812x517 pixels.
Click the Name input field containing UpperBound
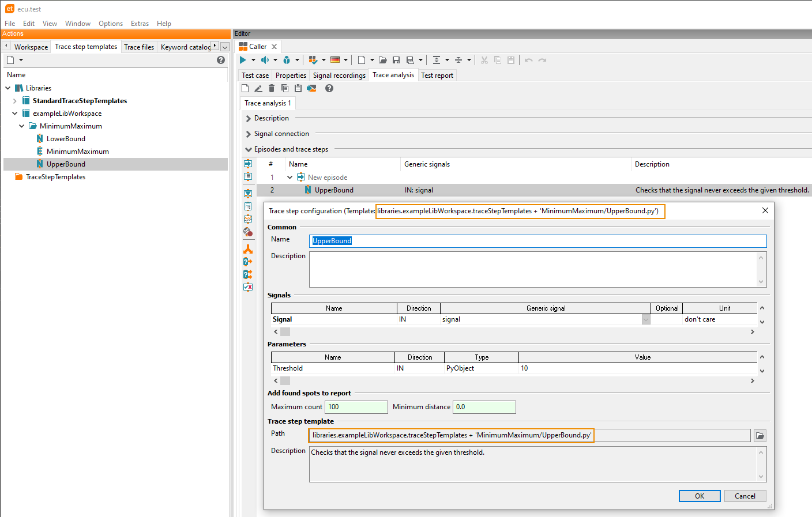(x=538, y=241)
